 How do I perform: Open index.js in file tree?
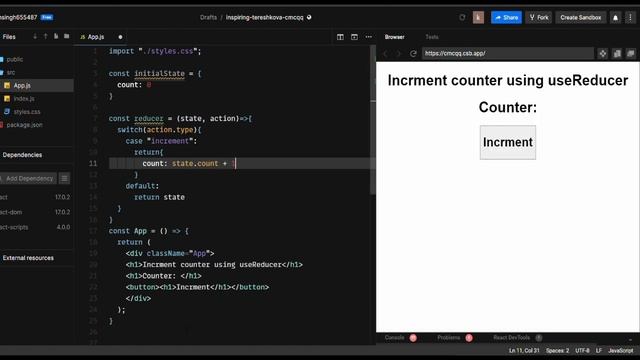24,99
